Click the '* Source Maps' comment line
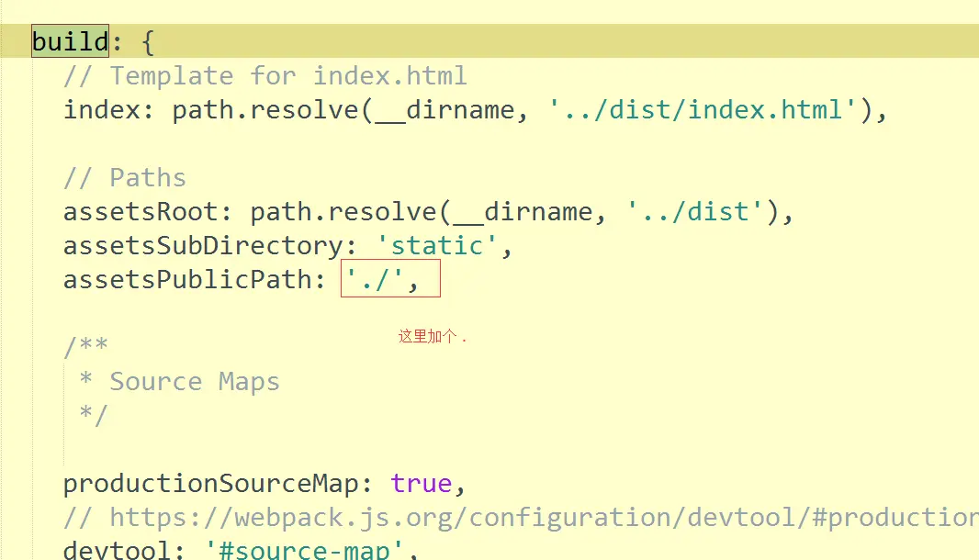The width and height of the screenshot is (979, 560). pos(179,382)
